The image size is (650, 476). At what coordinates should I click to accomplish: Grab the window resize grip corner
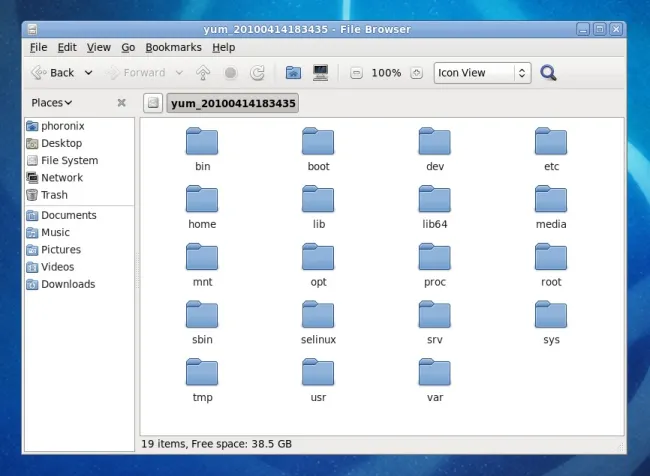(621, 447)
